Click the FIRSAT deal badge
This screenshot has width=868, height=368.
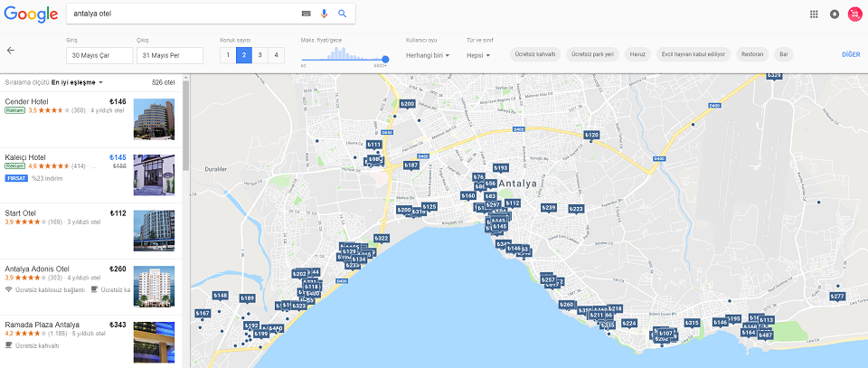click(x=16, y=178)
